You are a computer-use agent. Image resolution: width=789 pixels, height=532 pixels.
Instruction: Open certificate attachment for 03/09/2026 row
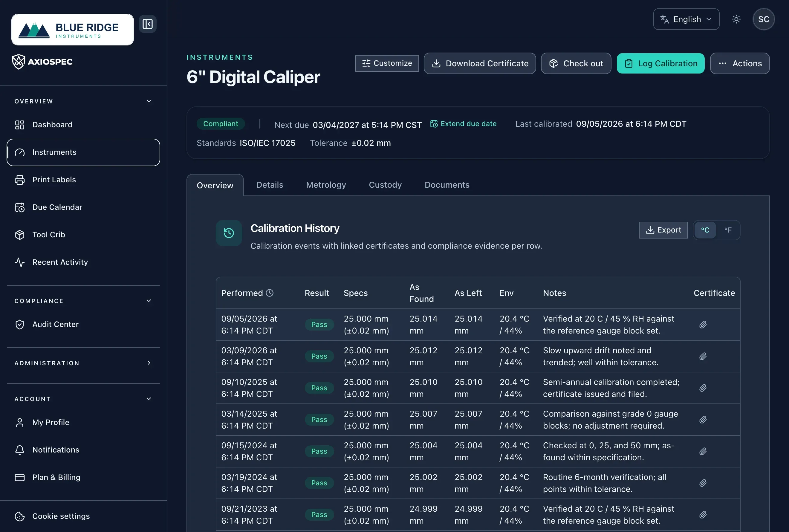coord(703,356)
